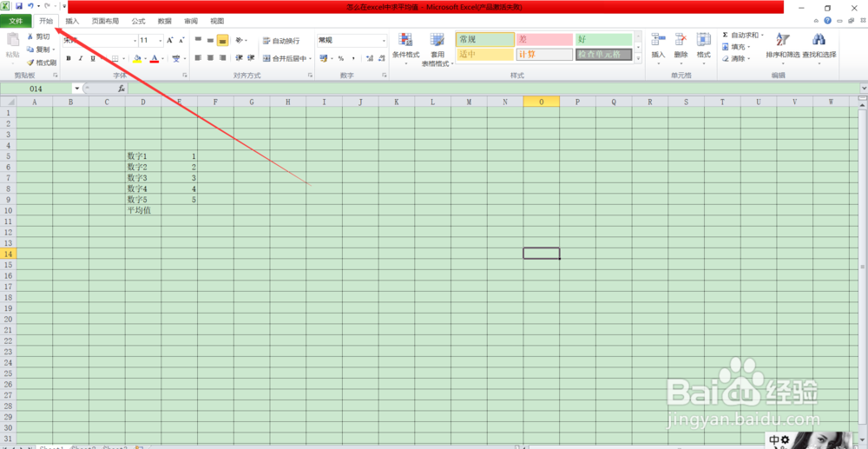Click decrease indent icon

coord(240,58)
